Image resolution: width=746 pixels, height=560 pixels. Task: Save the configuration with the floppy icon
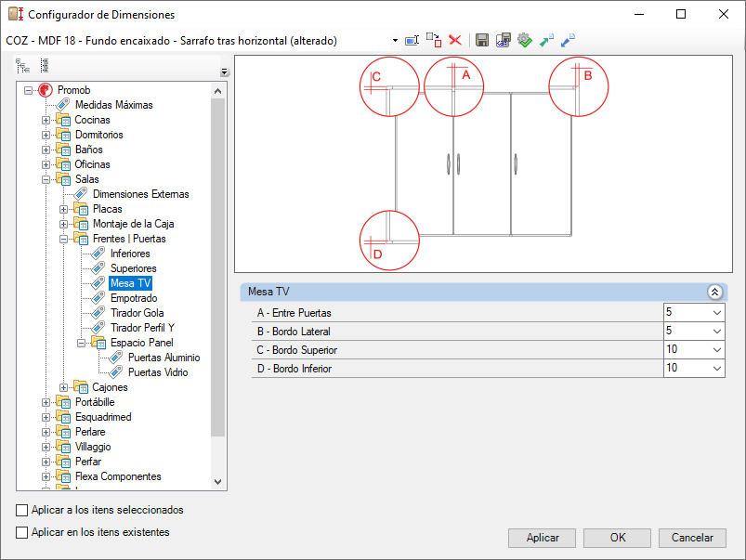[482, 40]
